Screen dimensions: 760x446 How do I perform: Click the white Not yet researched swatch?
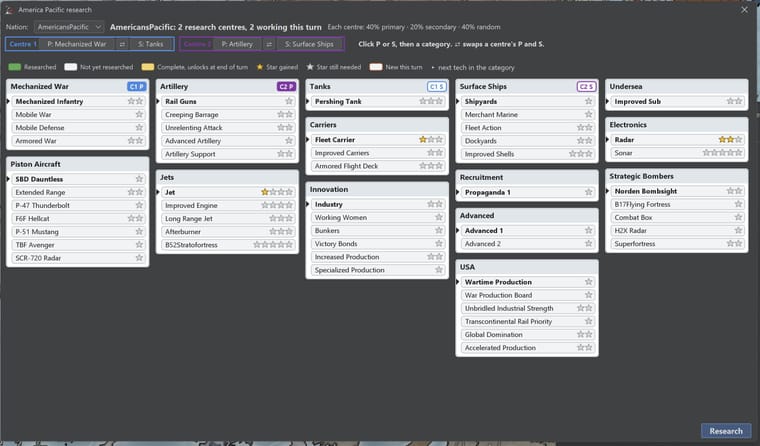(71, 67)
